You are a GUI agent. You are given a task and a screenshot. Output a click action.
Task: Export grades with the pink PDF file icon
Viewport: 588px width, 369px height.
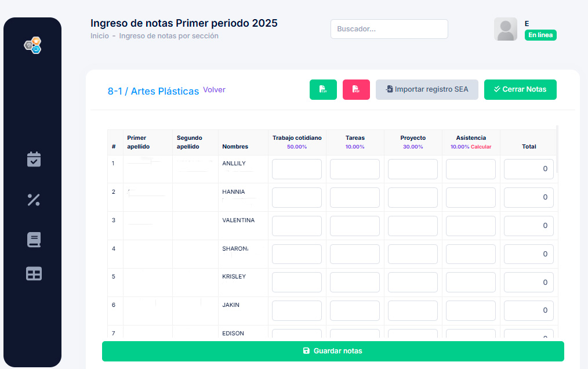[356, 89]
